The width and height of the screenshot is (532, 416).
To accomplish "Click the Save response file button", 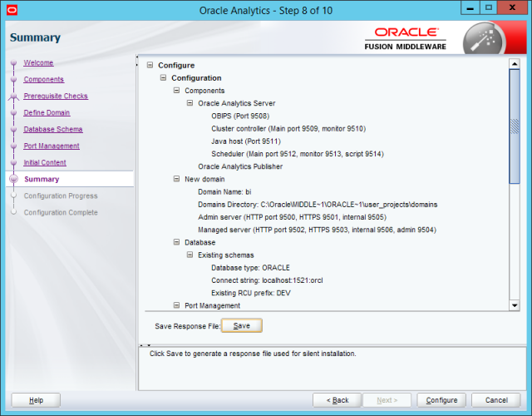I will click(x=242, y=325).
